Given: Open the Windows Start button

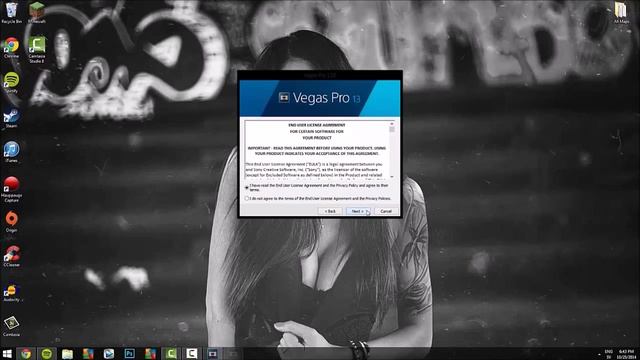Looking at the screenshot, I should point(7,353).
